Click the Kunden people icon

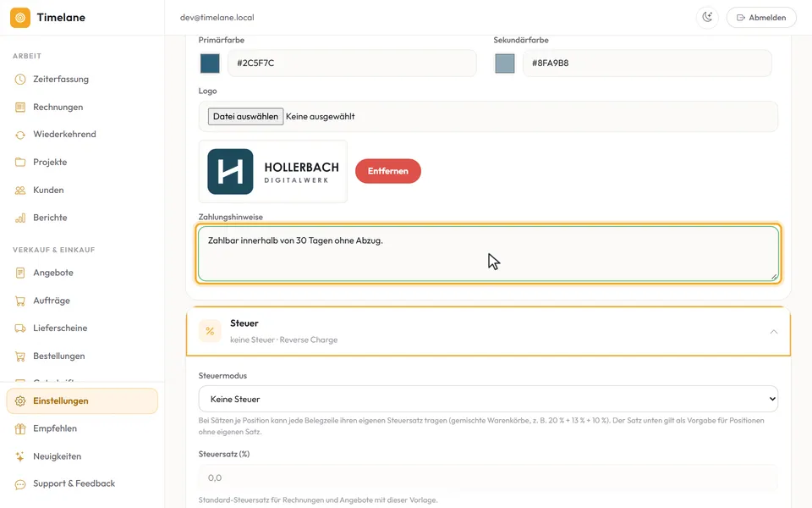pos(20,190)
